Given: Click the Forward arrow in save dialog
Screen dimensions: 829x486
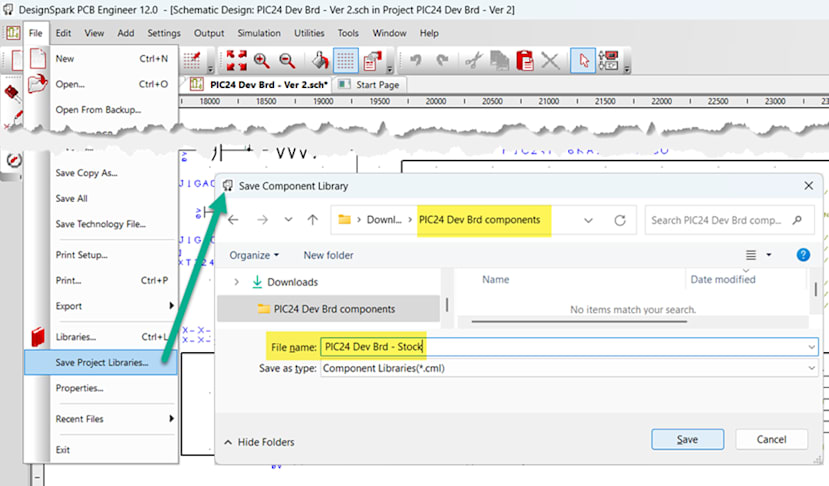Looking at the screenshot, I should click(262, 220).
